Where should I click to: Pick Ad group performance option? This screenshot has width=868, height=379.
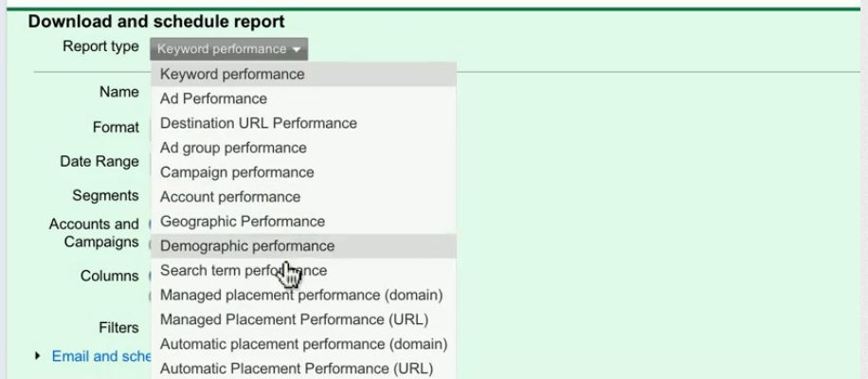(x=303, y=148)
